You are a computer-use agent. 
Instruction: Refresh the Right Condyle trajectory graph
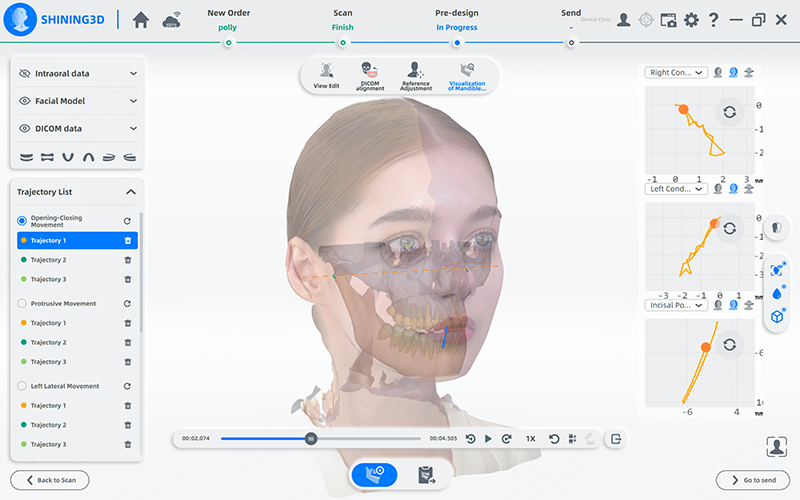[729, 112]
